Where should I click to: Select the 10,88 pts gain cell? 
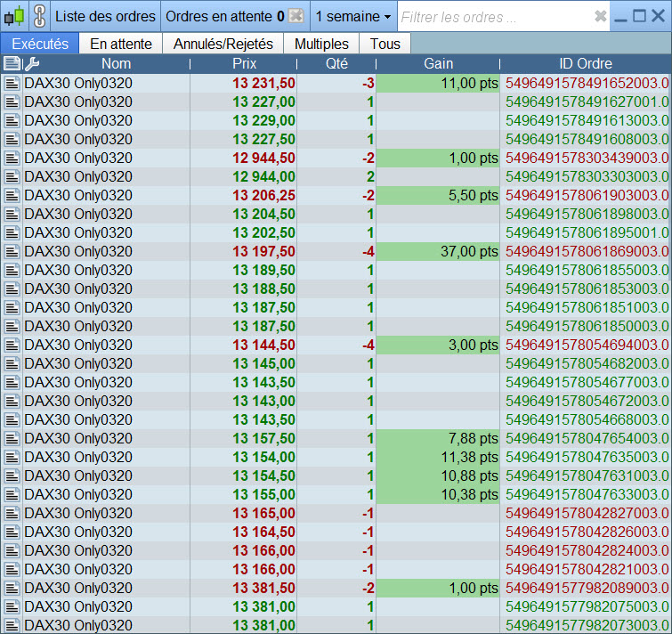point(438,475)
